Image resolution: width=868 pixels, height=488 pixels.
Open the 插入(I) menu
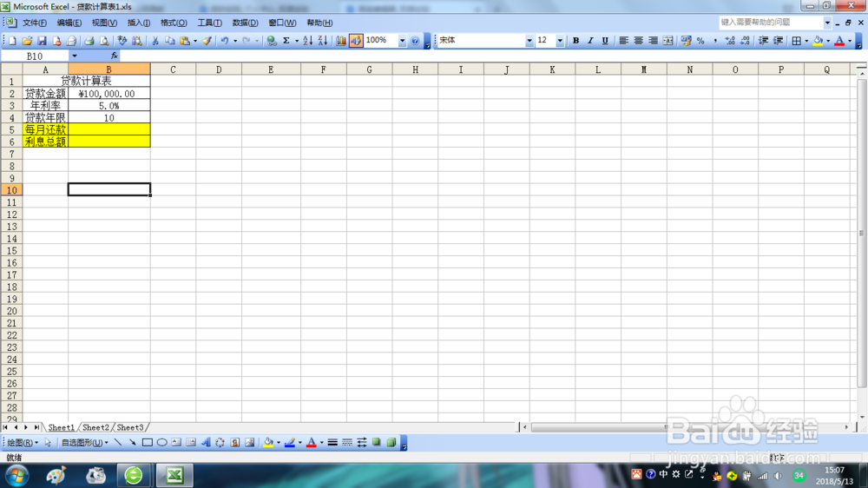(x=138, y=23)
